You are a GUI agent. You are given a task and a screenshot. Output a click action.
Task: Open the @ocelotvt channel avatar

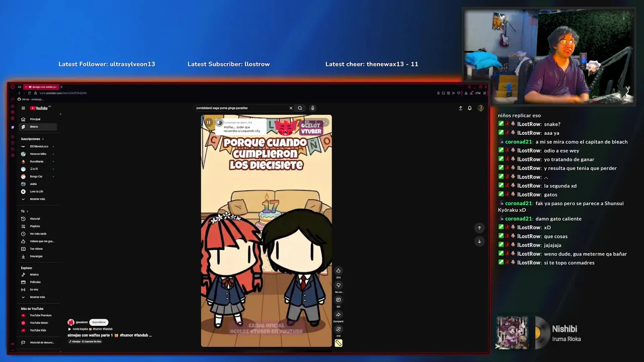click(x=71, y=322)
